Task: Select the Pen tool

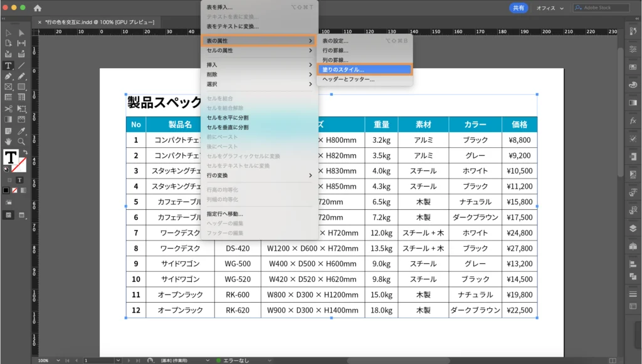Action: coord(8,76)
